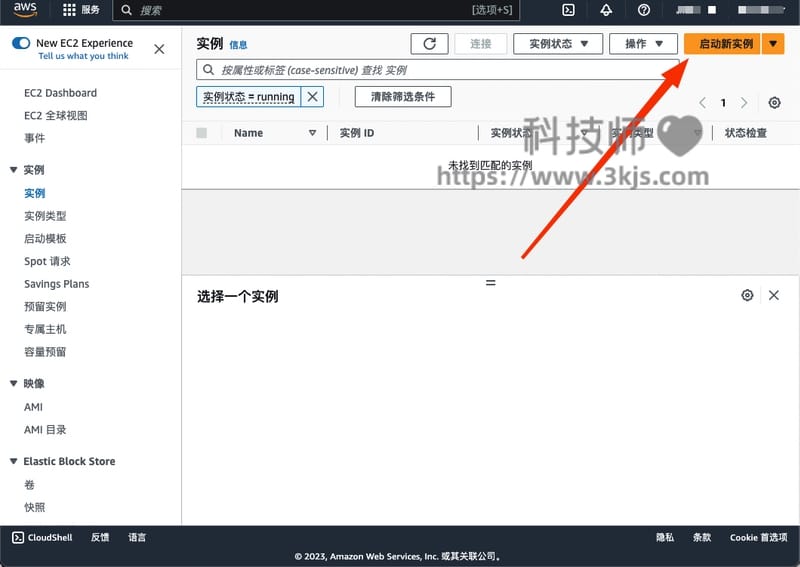Select 实例类型 in sidebar
Image resolution: width=800 pixels, height=567 pixels.
(45, 216)
